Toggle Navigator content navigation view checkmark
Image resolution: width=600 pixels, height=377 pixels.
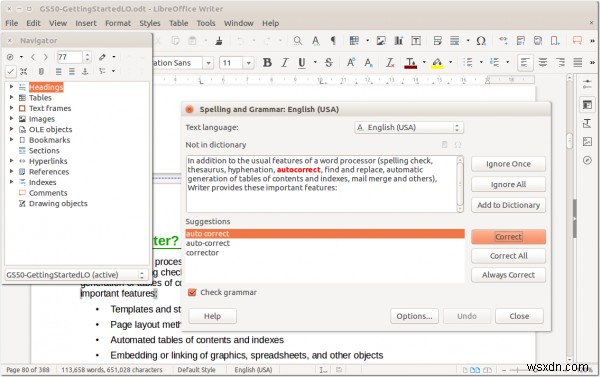pyautogui.click(x=11, y=71)
